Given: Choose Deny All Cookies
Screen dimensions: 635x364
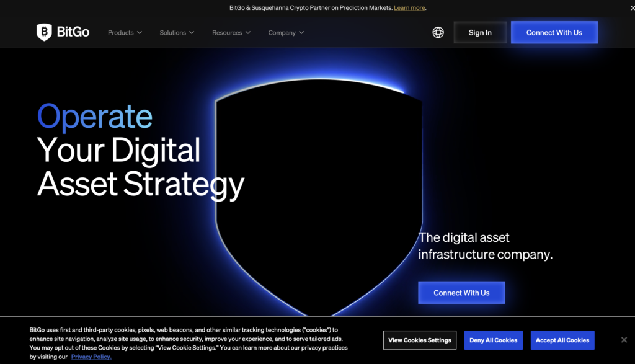Looking at the screenshot, I should pyautogui.click(x=493, y=340).
